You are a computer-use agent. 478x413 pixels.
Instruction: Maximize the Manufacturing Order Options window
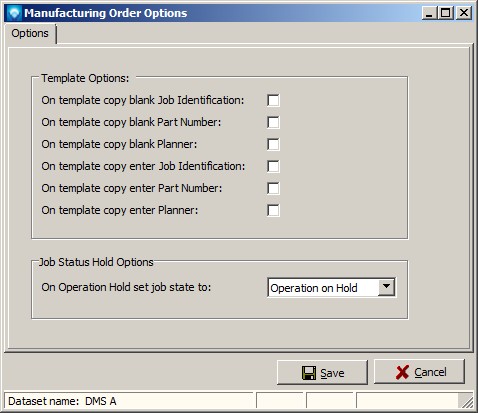tap(446, 13)
